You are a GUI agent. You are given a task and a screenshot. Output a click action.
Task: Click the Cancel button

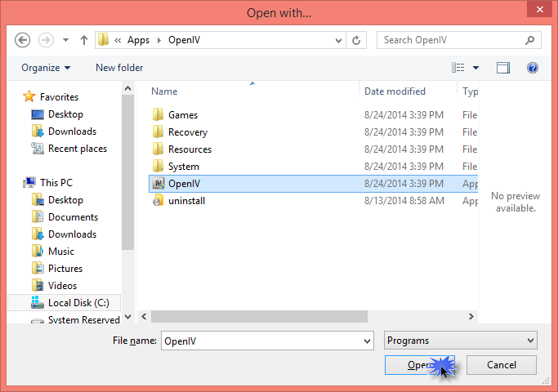click(502, 364)
